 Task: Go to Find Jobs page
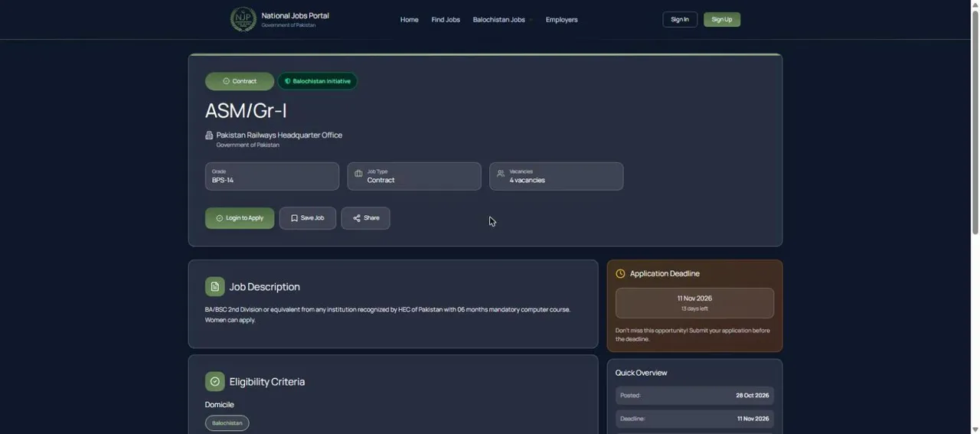[x=446, y=20]
